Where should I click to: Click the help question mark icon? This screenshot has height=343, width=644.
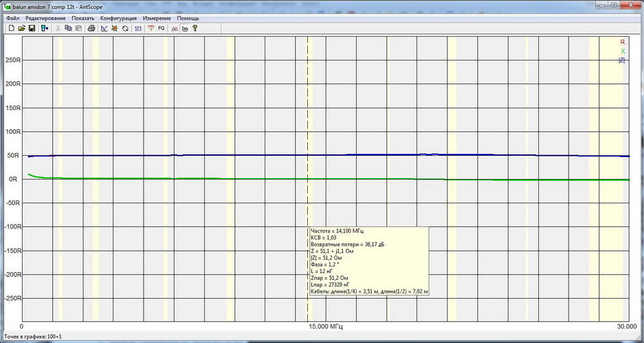[194, 28]
